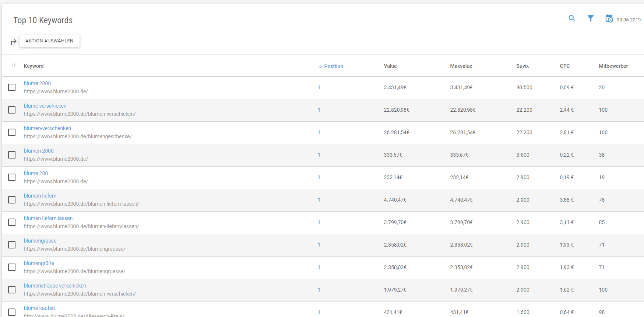Click the sort arrows icon in table header
Viewport: 644px width, 317px height.
pos(14,65)
